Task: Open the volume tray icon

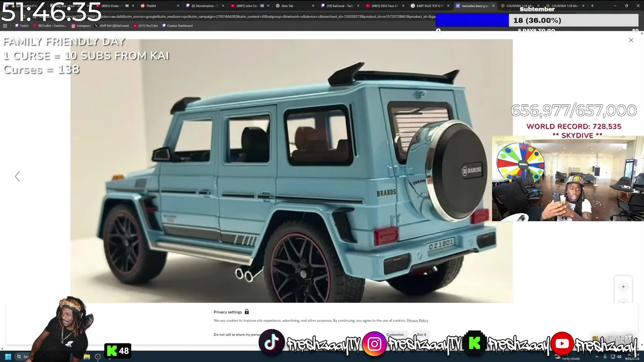Action: 619,357
